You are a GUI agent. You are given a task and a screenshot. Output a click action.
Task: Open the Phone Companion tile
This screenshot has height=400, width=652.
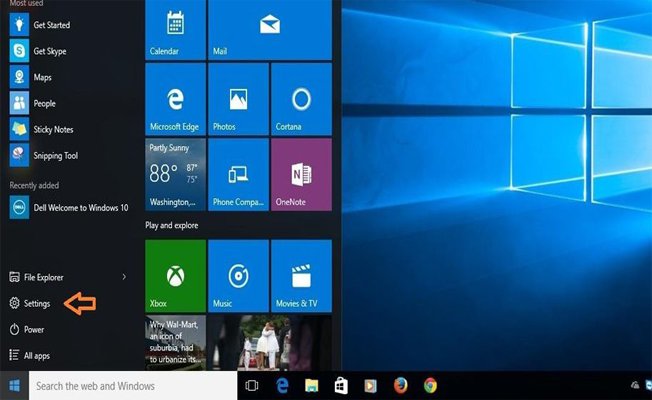click(238, 175)
